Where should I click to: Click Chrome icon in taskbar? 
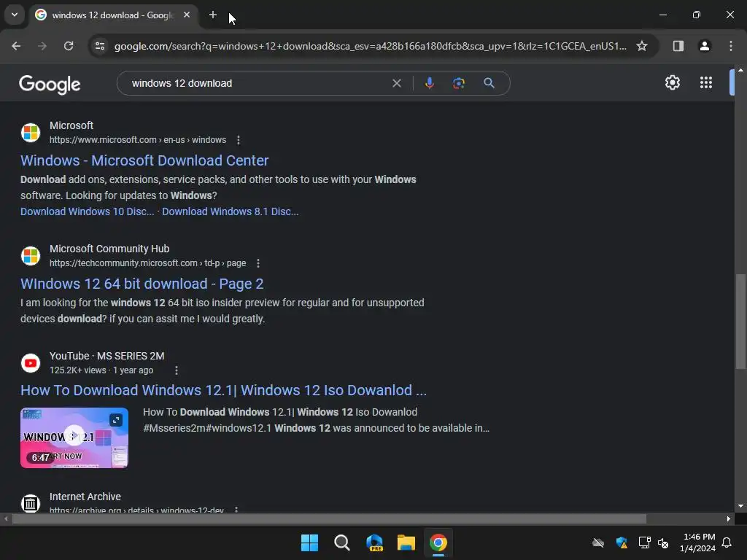pos(438,542)
